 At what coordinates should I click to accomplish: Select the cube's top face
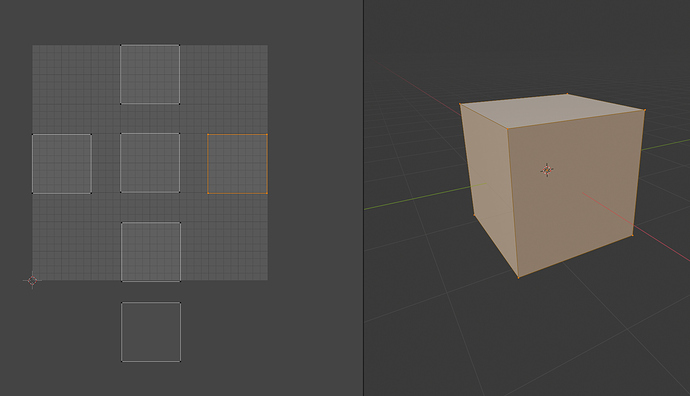552,110
